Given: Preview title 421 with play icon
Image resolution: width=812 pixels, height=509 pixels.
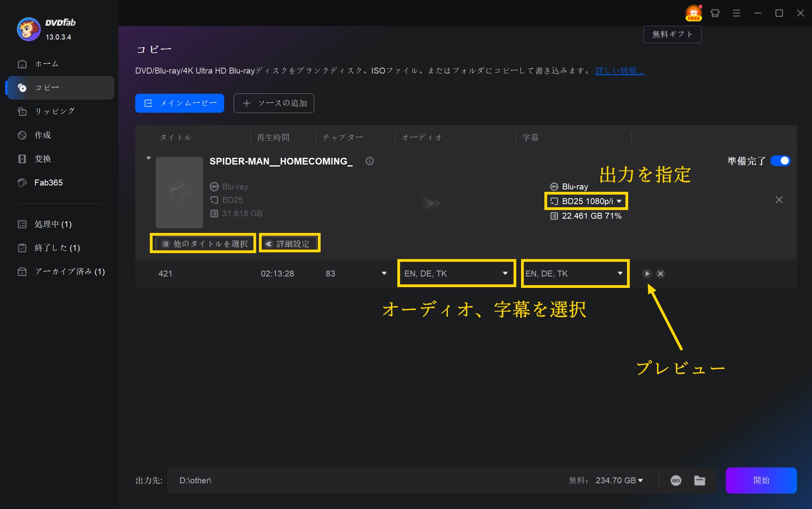Looking at the screenshot, I should click(647, 274).
